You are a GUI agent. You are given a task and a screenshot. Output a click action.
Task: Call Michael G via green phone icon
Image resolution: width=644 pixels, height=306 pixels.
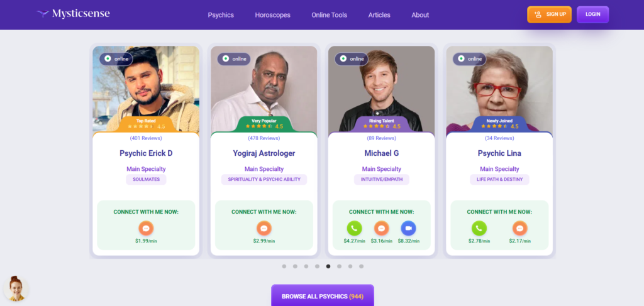point(355,228)
